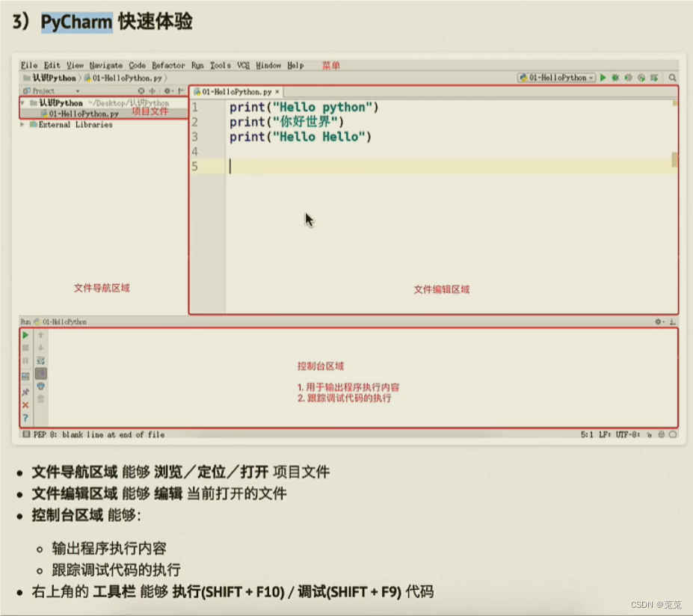Open the Refactor menu
Image resolution: width=693 pixels, height=616 pixels.
coord(168,65)
